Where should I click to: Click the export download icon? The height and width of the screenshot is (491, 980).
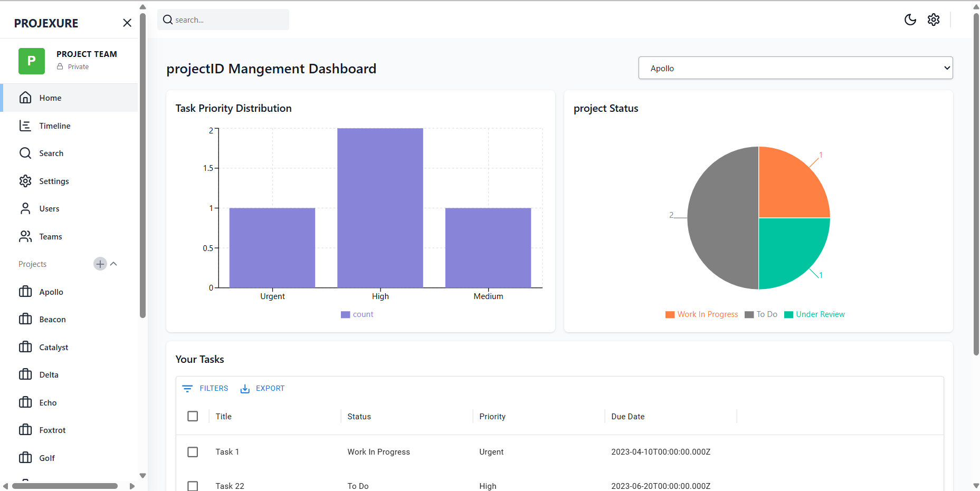[x=245, y=389]
